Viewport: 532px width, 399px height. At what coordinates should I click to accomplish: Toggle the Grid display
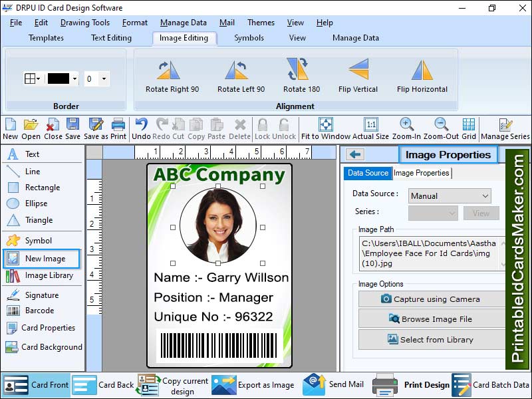coord(469,125)
